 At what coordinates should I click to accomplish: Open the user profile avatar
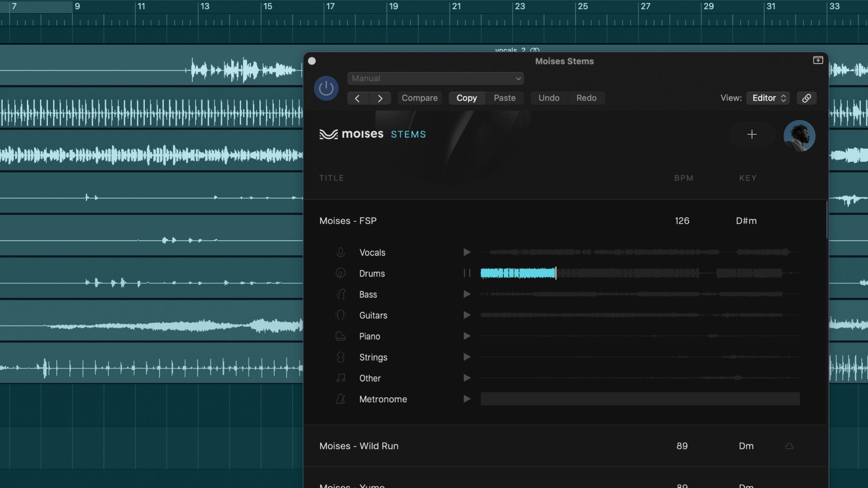coord(799,136)
